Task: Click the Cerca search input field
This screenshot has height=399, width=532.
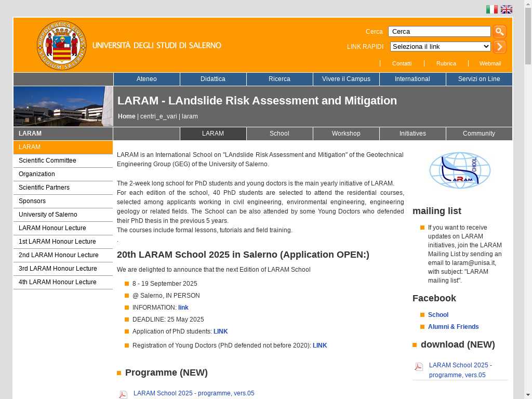Action: point(440,32)
